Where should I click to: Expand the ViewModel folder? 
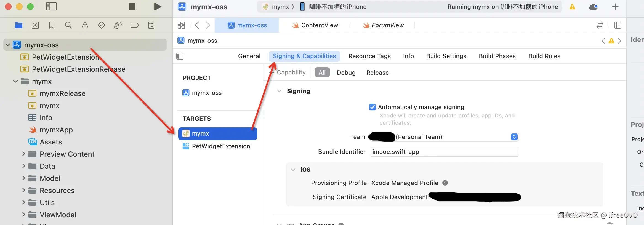[x=23, y=215]
